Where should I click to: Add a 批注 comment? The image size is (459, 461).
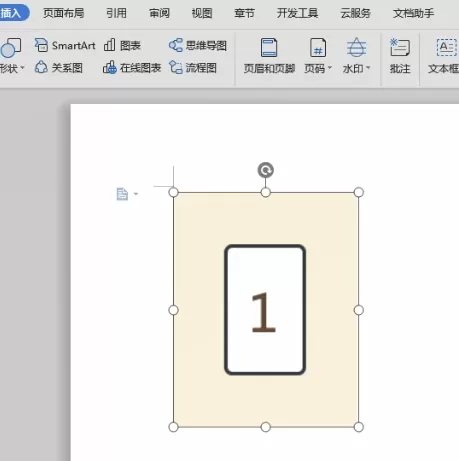pos(400,56)
